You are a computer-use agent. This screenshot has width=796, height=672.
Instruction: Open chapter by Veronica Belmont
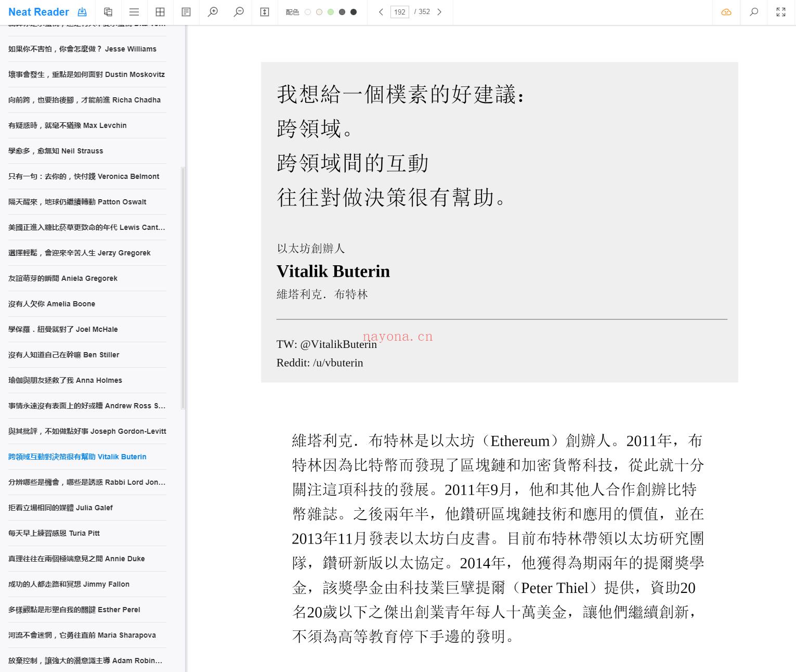coord(87,176)
